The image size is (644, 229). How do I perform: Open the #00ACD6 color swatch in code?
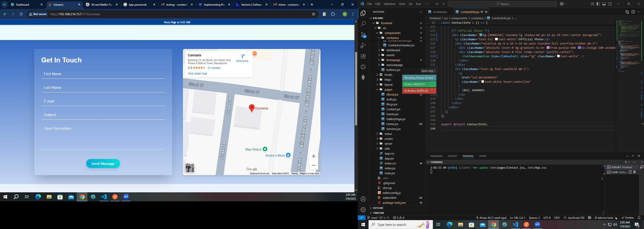tap(481, 35)
